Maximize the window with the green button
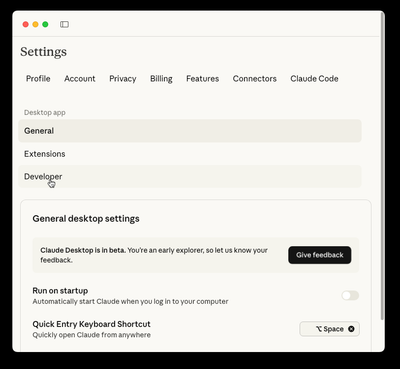This screenshot has height=369, width=400. point(45,24)
